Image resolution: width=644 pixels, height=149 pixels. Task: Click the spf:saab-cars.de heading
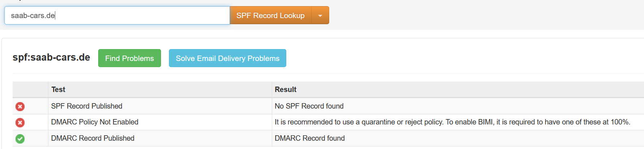click(x=51, y=57)
